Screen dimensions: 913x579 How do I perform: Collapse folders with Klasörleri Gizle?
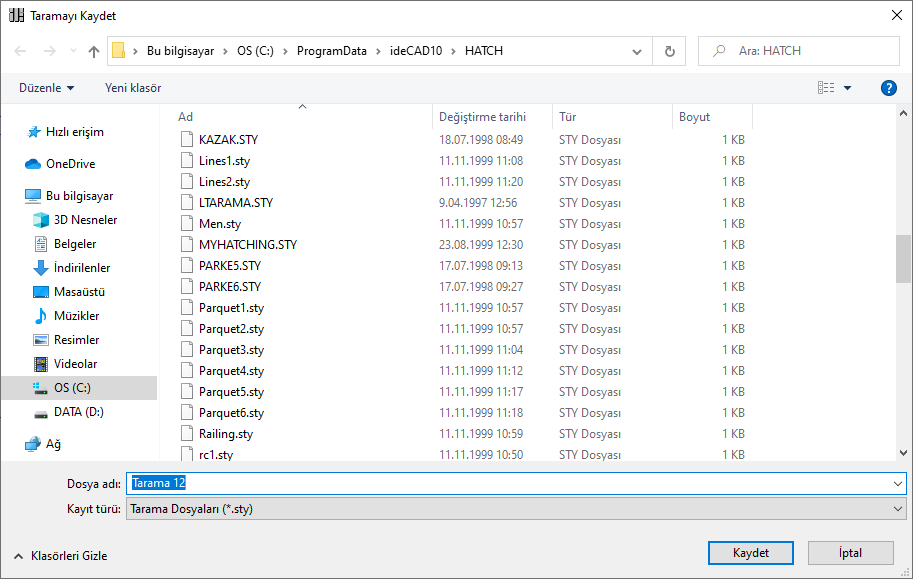click(x=61, y=556)
